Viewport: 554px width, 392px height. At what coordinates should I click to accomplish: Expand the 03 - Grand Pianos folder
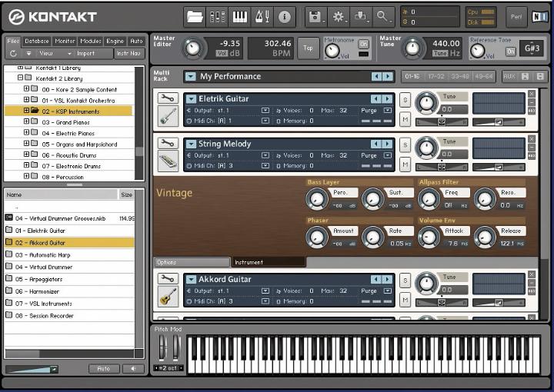click(x=26, y=121)
